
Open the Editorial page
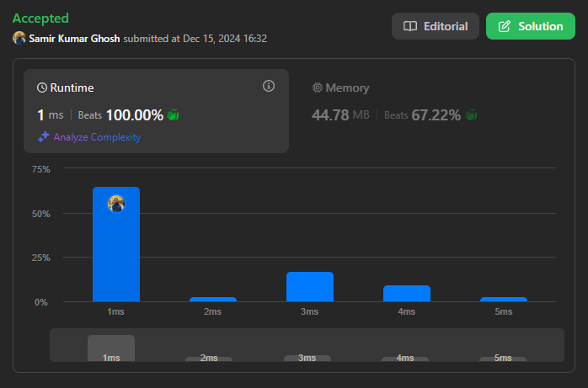(435, 26)
